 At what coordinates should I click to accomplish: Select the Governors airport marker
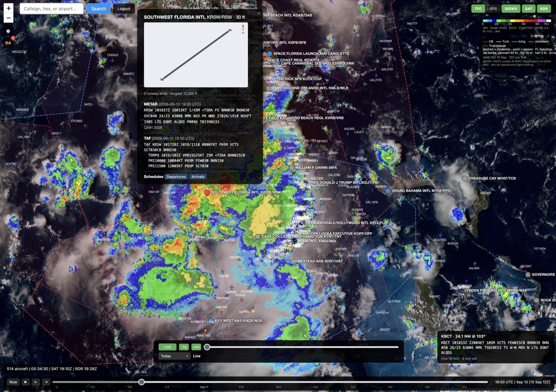[x=528, y=274]
